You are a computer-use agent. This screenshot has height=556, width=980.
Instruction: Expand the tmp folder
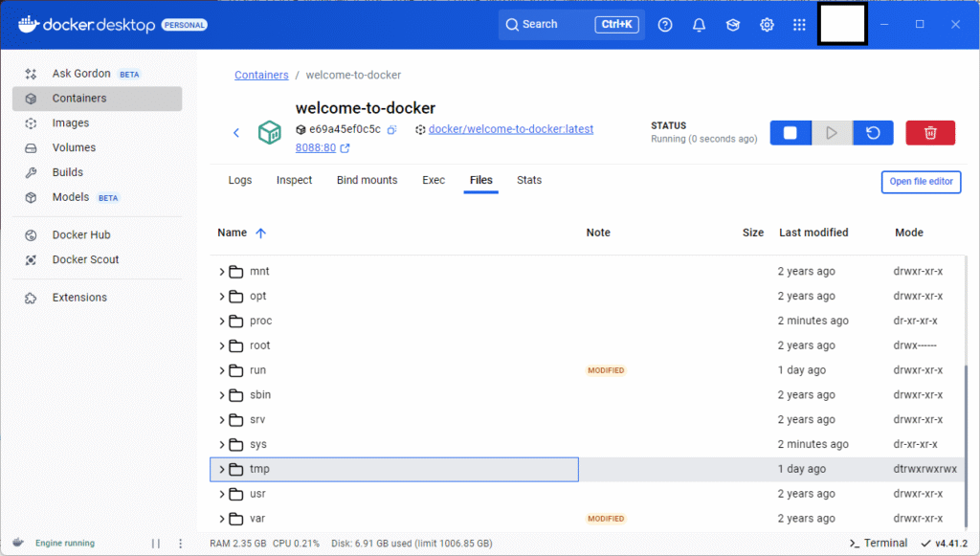222,469
